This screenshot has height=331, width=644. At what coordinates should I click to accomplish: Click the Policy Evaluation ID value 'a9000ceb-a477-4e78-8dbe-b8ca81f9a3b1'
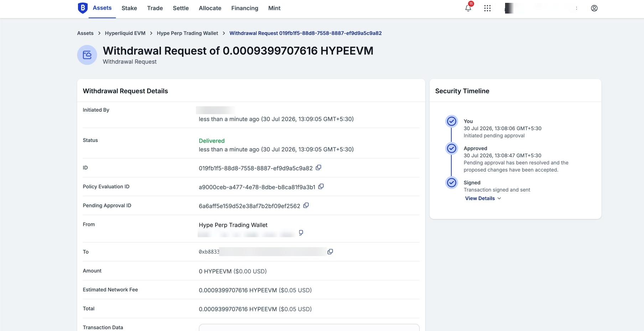257,187
